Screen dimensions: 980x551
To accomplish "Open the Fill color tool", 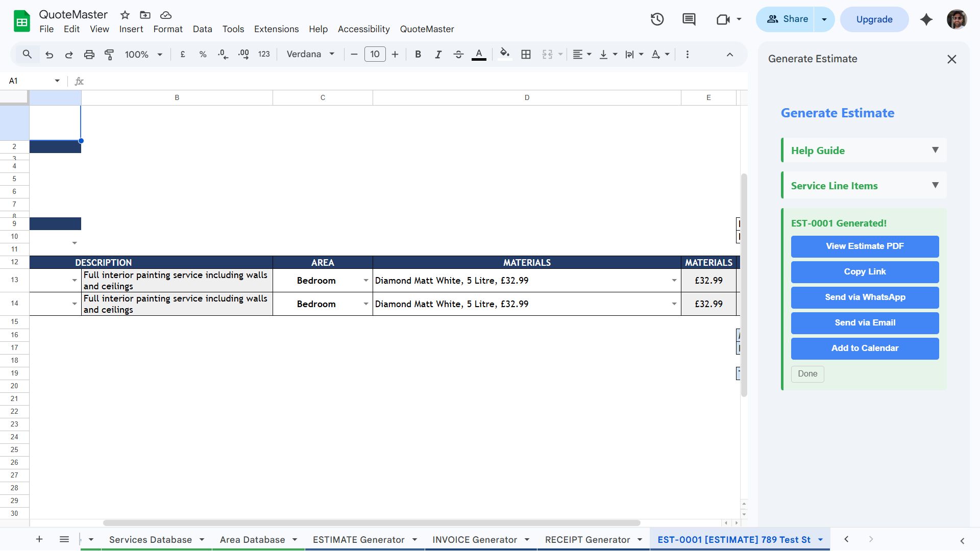I will coord(505,54).
